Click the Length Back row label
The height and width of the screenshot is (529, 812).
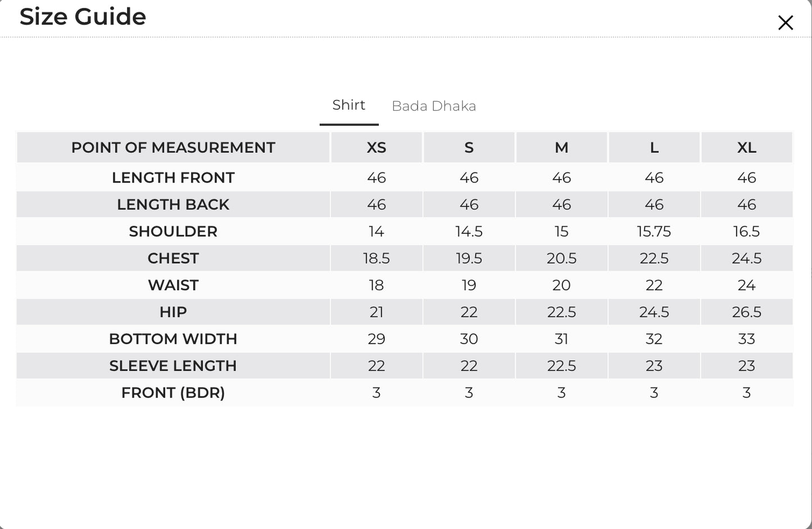coord(173,204)
